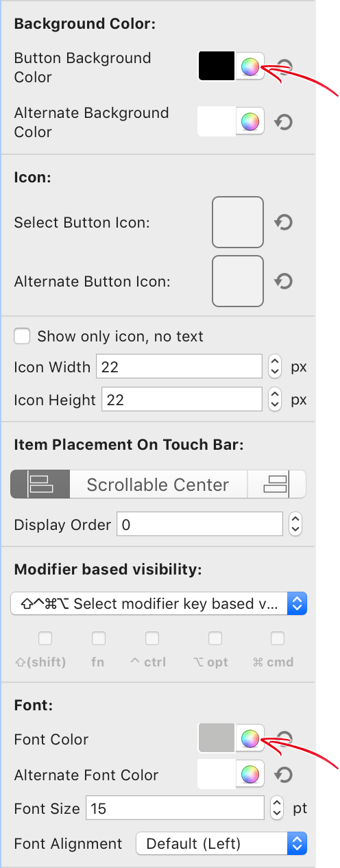Click the Font Size input field

[175, 808]
